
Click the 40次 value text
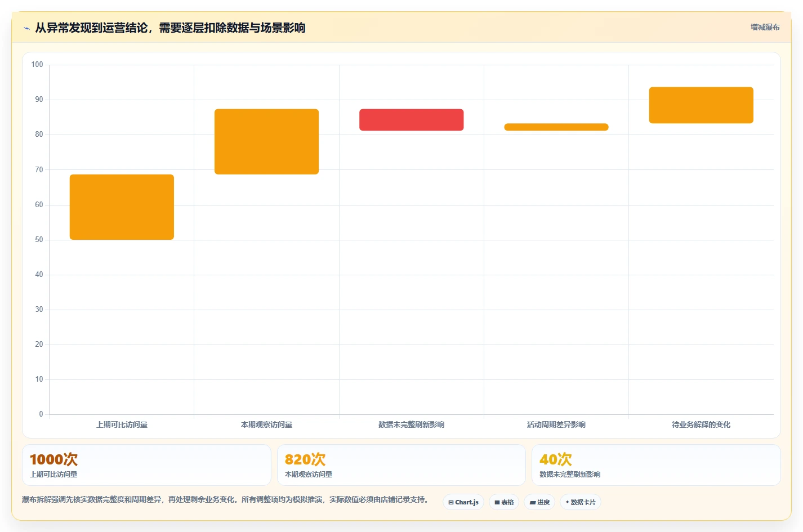(x=556, y=459)
